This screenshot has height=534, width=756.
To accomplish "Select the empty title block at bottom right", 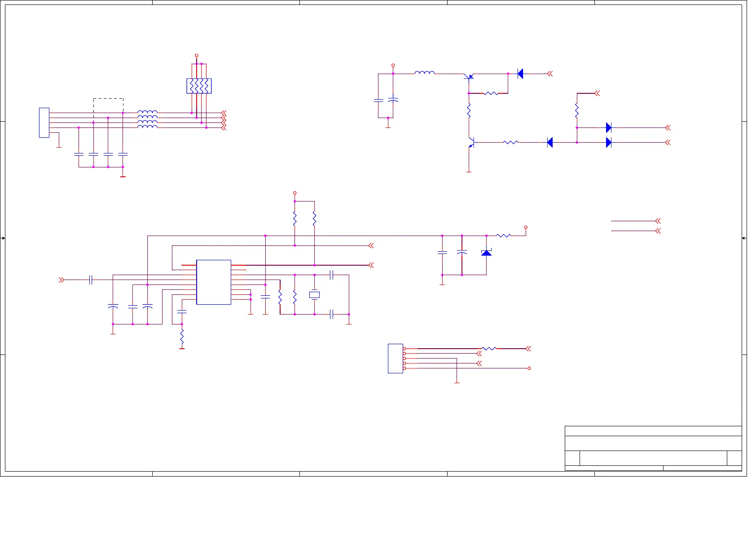I will (653, 448).
